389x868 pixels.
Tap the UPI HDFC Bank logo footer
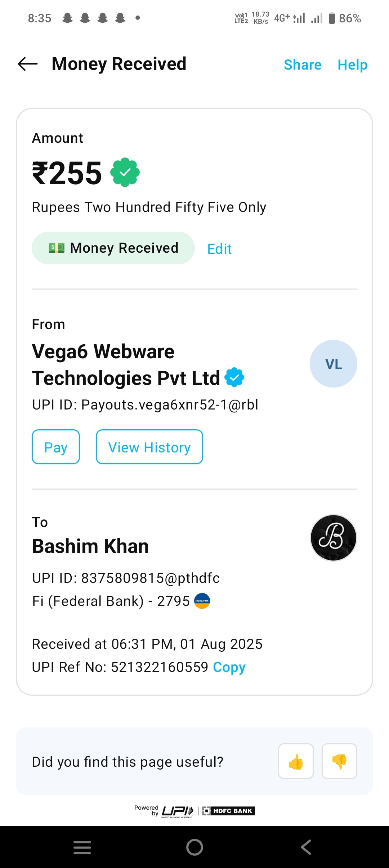(194, 811)
